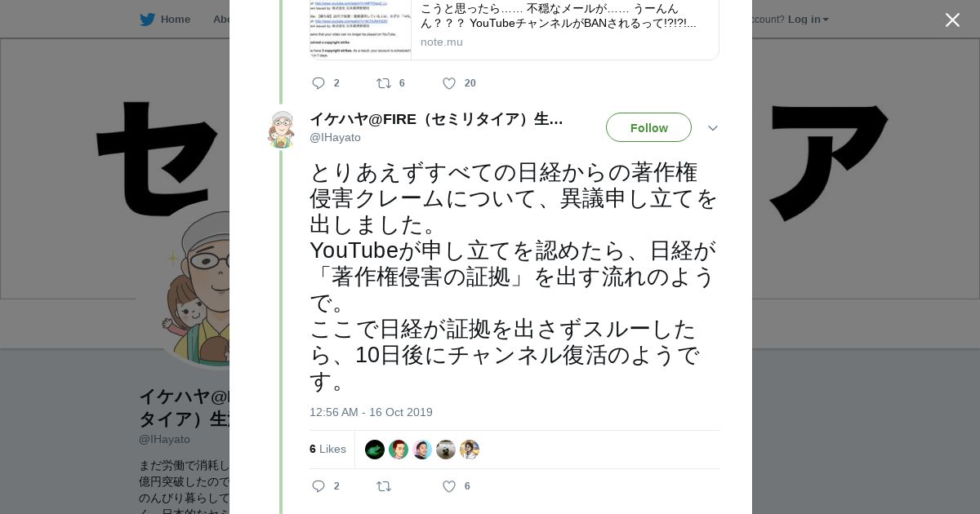Open the note.mu card preview thumbnail

click(360, 29)
